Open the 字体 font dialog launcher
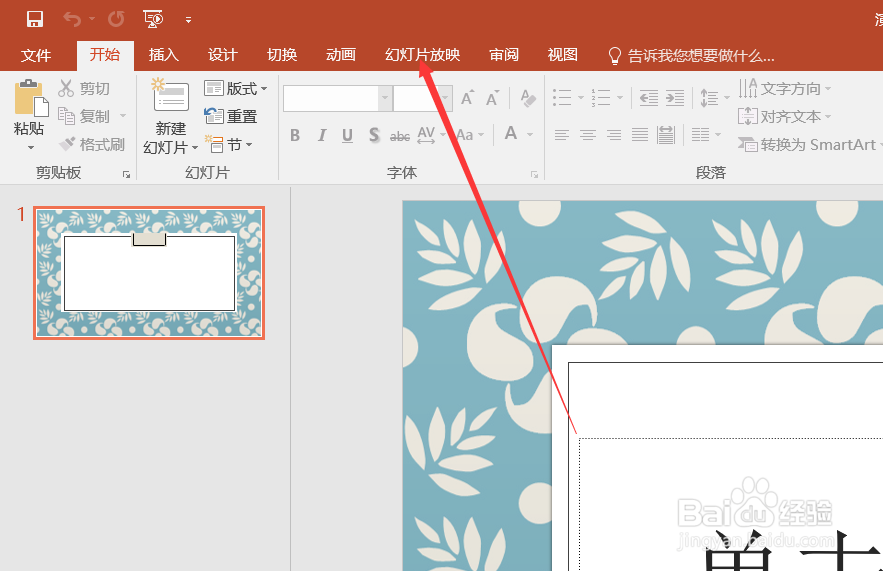883x571 pixels. [x=534, y=175]
